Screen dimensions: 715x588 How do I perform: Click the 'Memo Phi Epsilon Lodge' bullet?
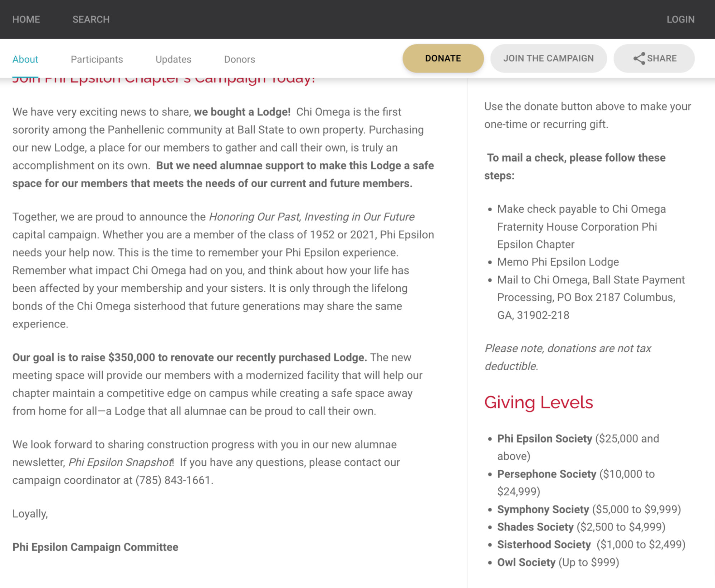click(558, 262)
